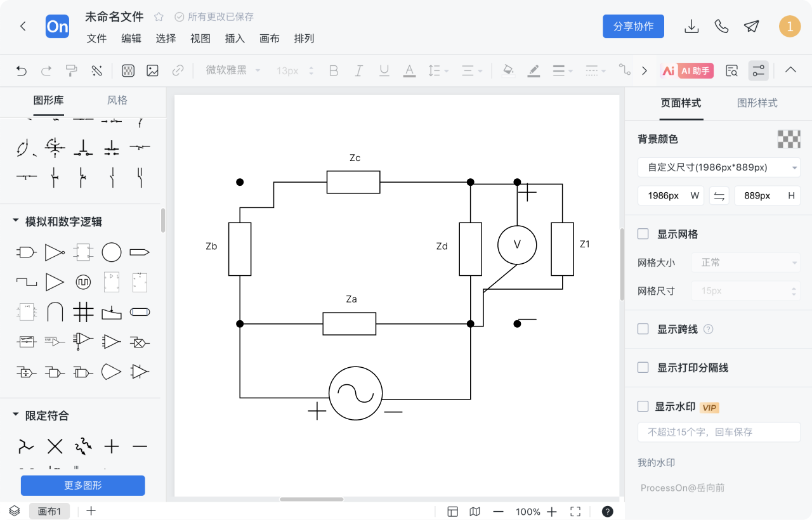Click the find and replace icon
The height and width of the screenshot is (520, 812).
731,71
